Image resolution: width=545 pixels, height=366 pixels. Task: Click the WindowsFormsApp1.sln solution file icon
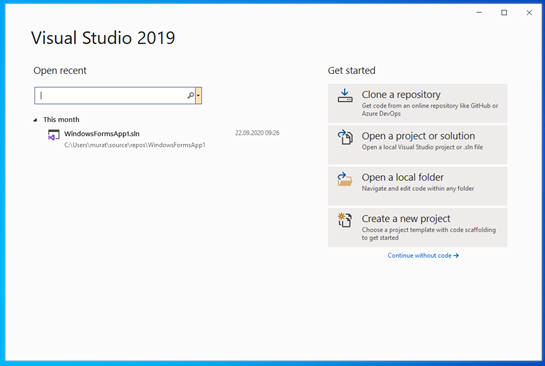(x=54, y=135)
